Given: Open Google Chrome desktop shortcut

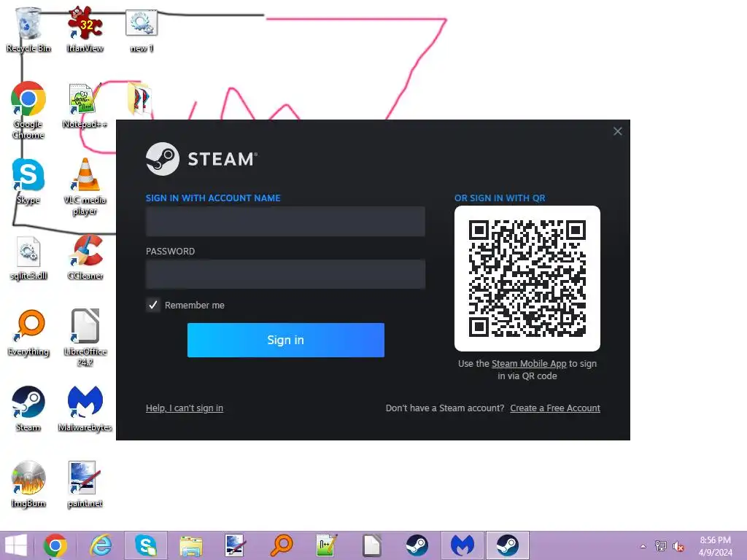Looking at the screenshot, I should pos(28,110).
